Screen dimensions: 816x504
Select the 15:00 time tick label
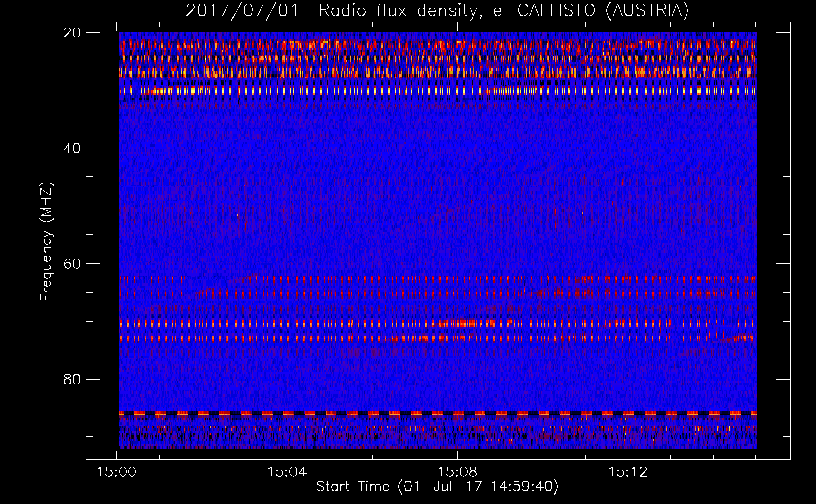tap(117, 472)
